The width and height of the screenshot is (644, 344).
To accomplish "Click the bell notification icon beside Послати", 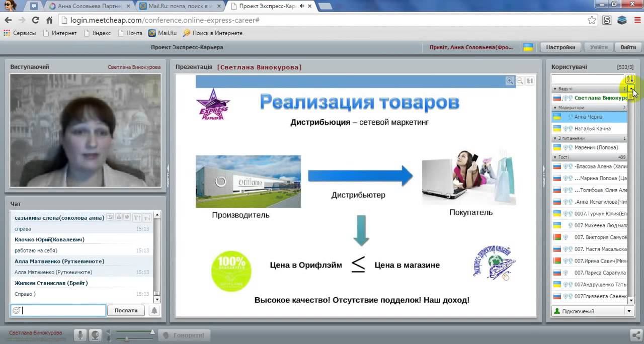I will (154, 310).
